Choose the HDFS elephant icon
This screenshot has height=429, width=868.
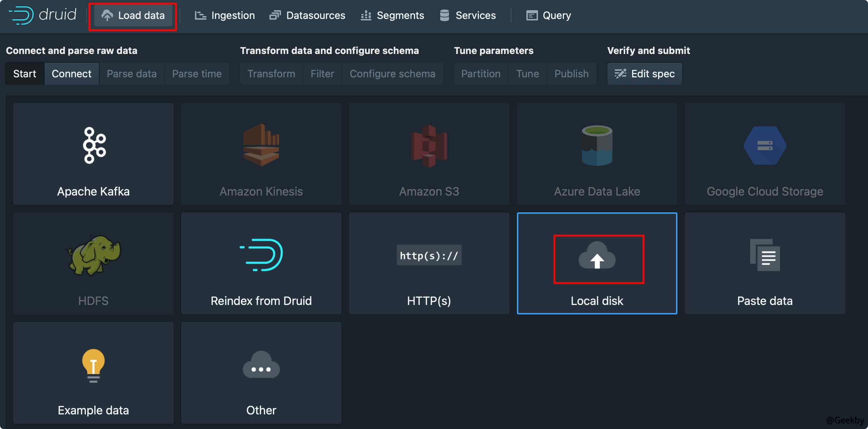click(94, 255)
